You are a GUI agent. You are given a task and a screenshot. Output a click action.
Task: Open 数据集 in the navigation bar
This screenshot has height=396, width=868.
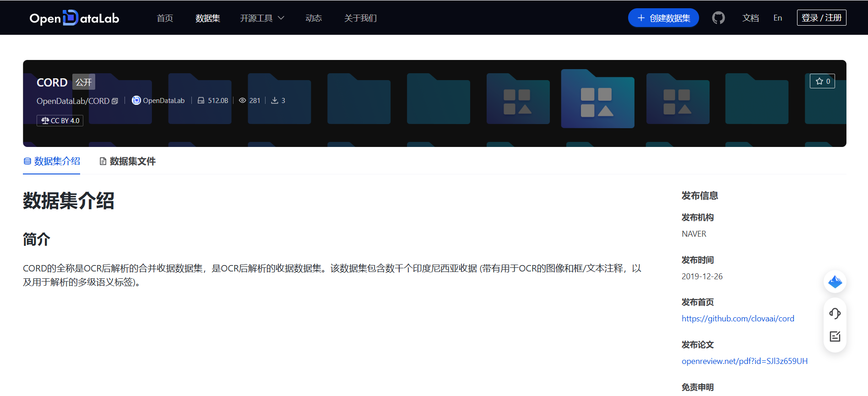click(x=208, y=18)
